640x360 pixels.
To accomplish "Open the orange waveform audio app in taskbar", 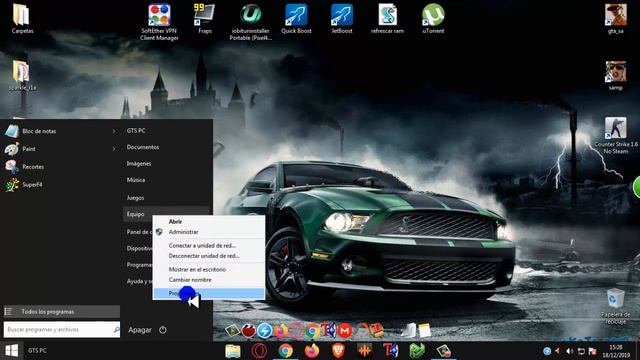I will pos(364,351).
